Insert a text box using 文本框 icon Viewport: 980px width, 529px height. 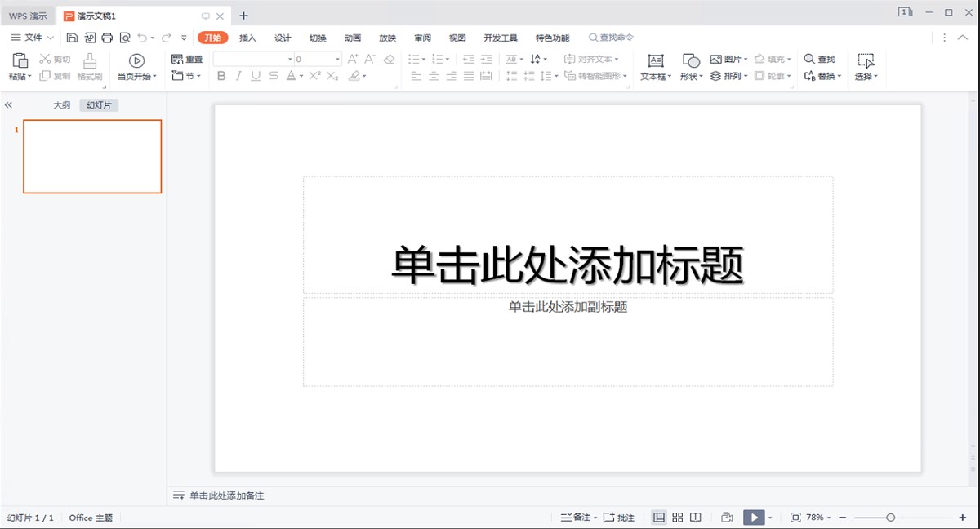pos(655,60)
